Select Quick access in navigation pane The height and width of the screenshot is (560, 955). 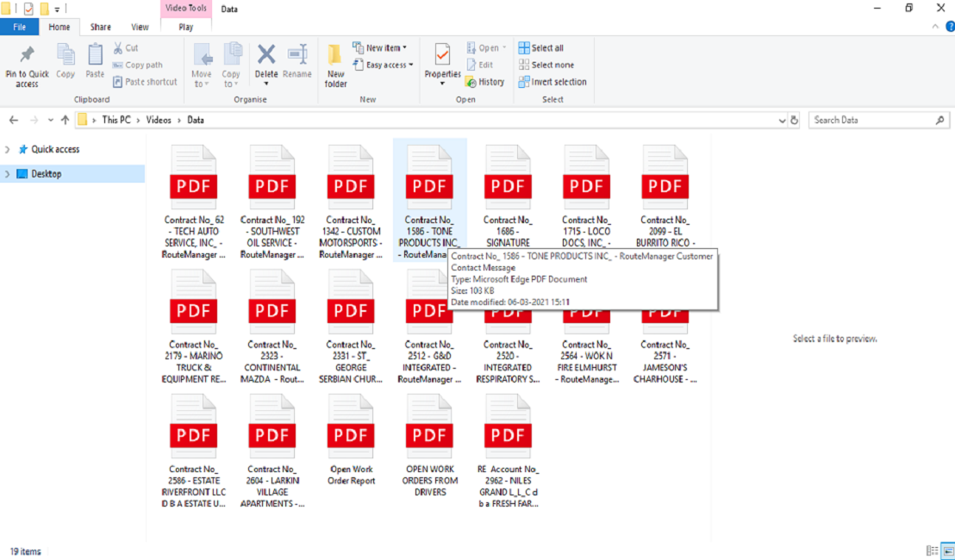[x=55, y=149]
